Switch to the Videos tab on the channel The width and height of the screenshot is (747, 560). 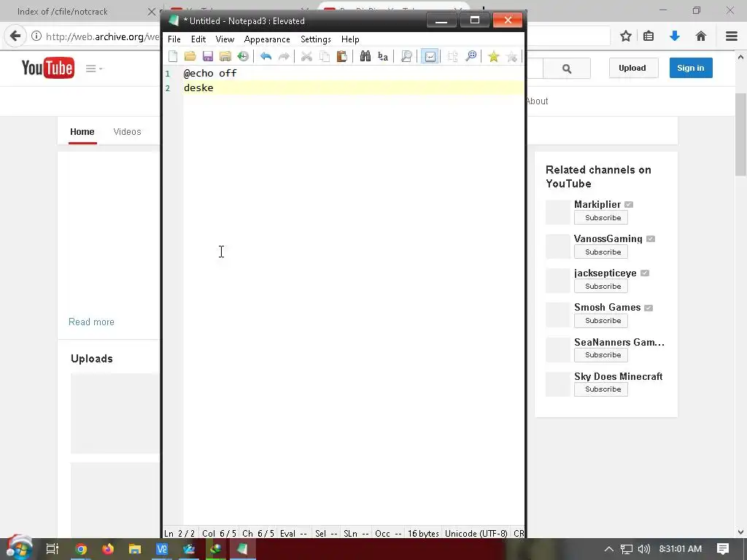click(x=127, y=131)
